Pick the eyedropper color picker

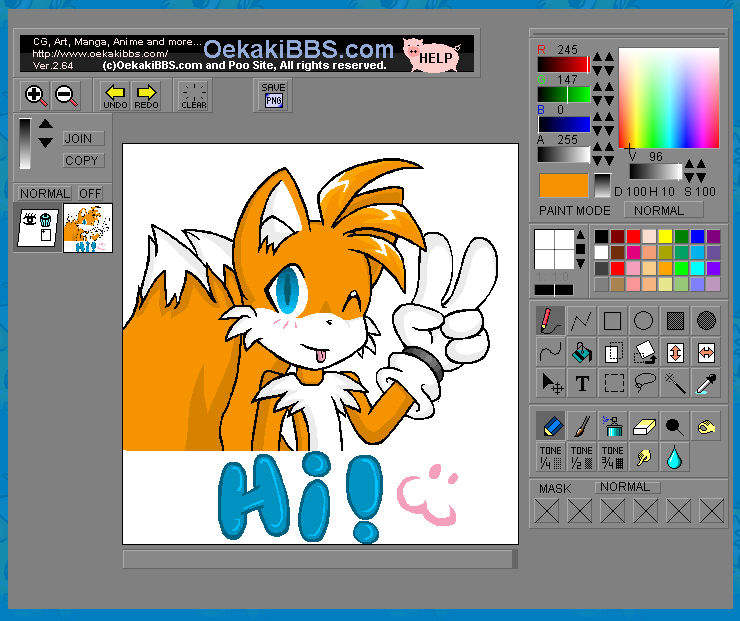(x=706, y=383)
